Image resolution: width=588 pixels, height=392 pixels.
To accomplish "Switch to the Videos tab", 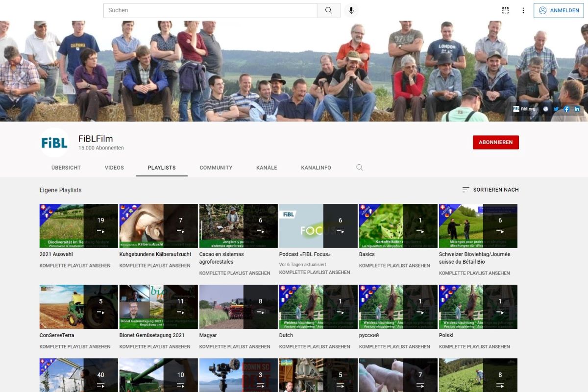I will click(114, 168).
